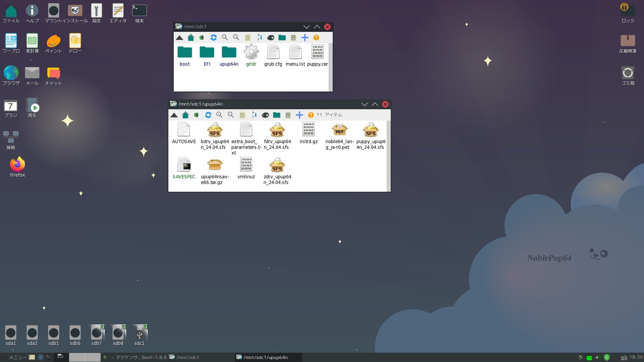Screen dimensions: 644x362
Task: Roll up the /mnt/sdc1 window with its chevron
Action: [x=317, y=26]
